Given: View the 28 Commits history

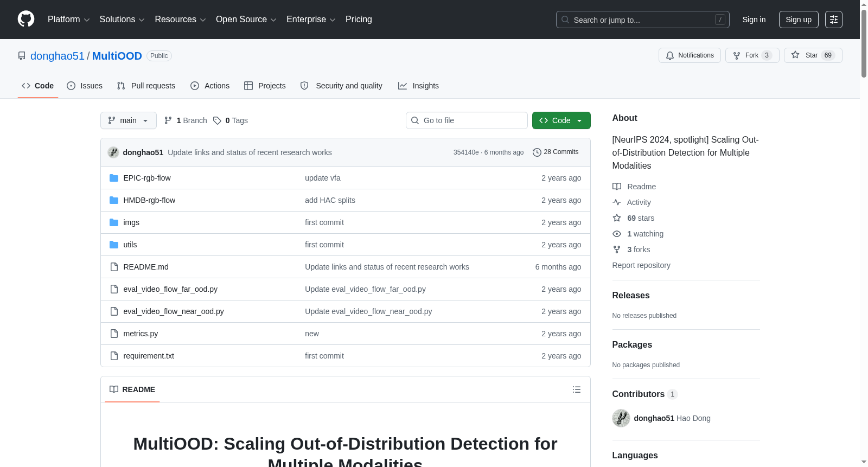Looking at the screenshot, I should click(x=556, y=152).
